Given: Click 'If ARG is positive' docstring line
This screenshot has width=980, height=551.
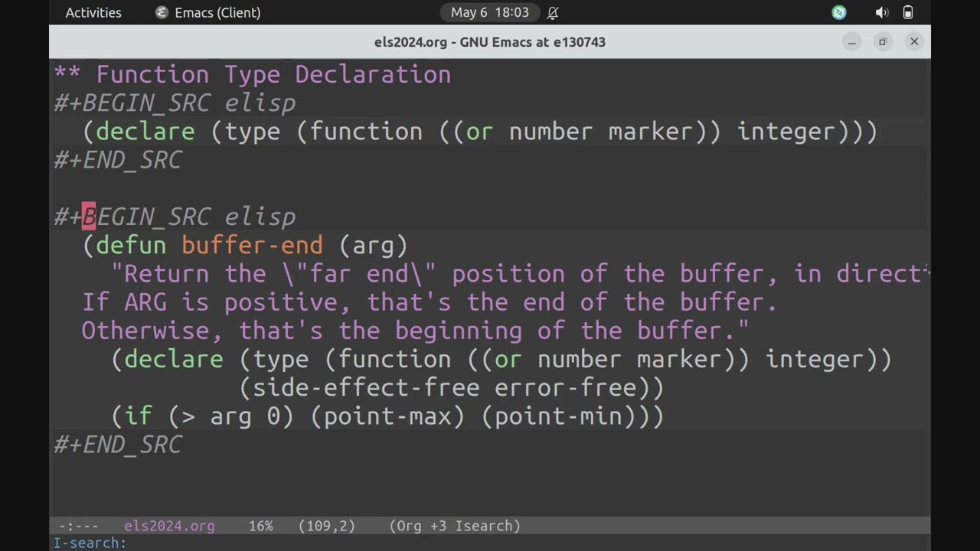Looking at the screenshot, I should (430, 302).
